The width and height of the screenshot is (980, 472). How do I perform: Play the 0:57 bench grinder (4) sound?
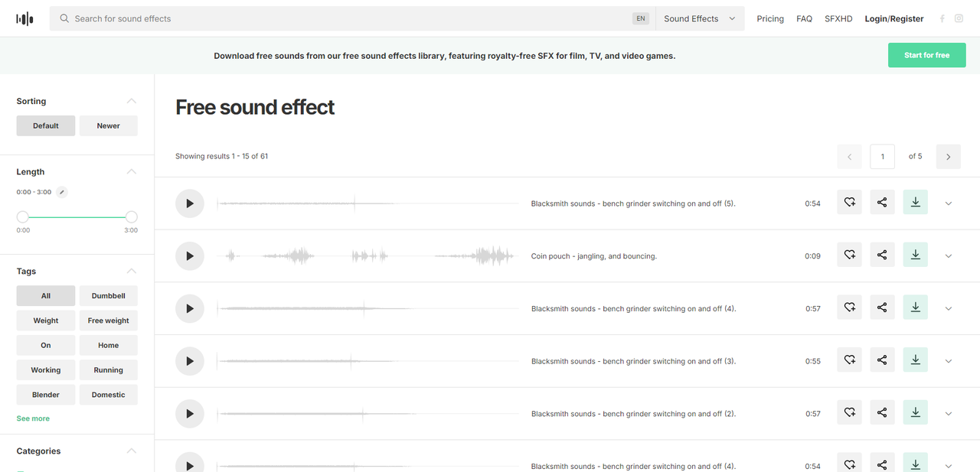tap(190, 308)
